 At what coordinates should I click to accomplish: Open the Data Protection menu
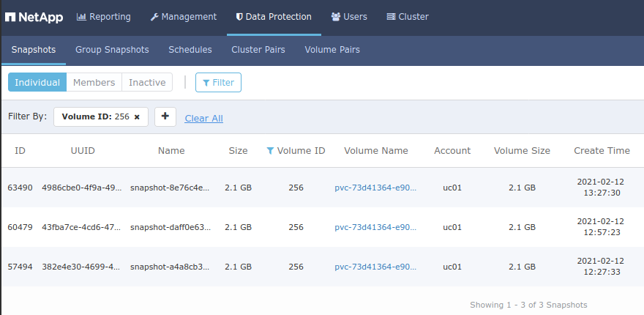(x=274, y=17)
